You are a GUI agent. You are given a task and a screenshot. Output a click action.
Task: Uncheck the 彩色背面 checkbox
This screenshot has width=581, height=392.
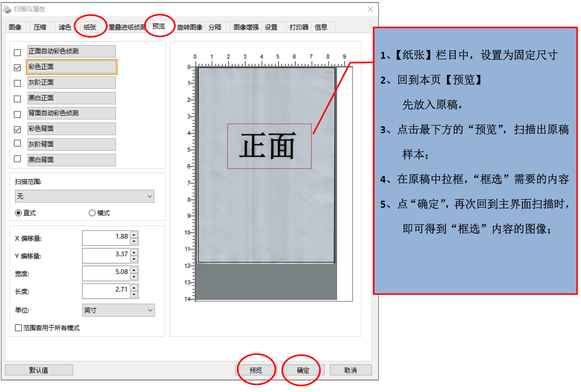[17, 130]
